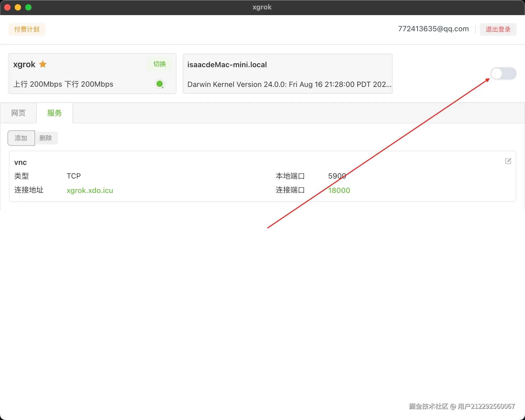Click the green online status indicator

(x=160, y=84)
